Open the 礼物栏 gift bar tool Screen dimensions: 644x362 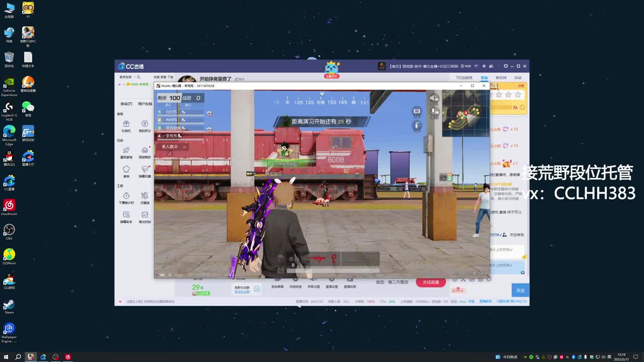[126, 126]
